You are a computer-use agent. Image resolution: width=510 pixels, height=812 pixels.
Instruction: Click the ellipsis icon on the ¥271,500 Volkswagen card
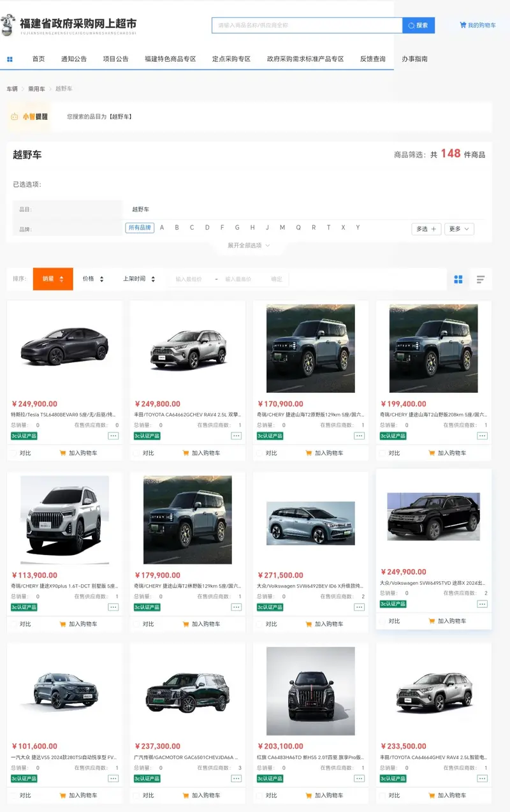click(360, 607)
